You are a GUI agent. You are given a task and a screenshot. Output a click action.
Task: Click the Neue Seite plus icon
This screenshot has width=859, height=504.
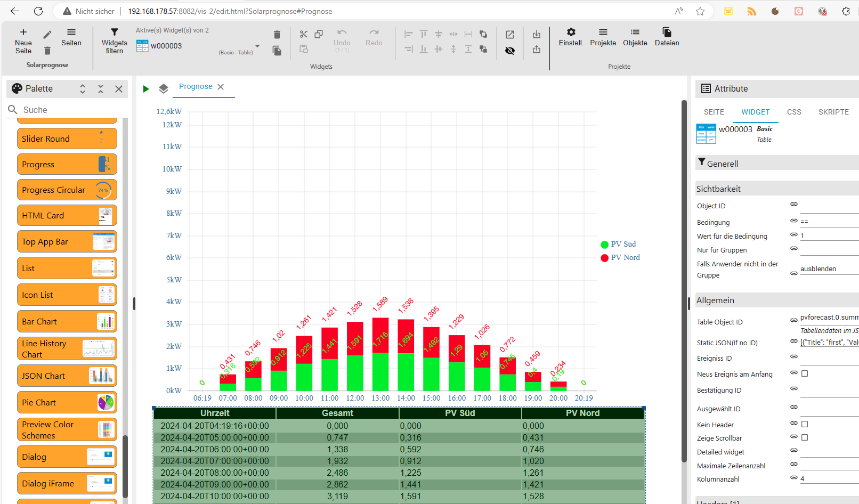pyautogui.click(x=23, y=32)
